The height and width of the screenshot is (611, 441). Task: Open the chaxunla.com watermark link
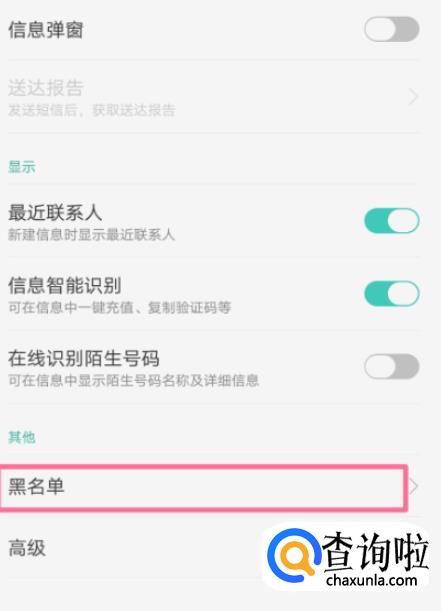point(372,580)
